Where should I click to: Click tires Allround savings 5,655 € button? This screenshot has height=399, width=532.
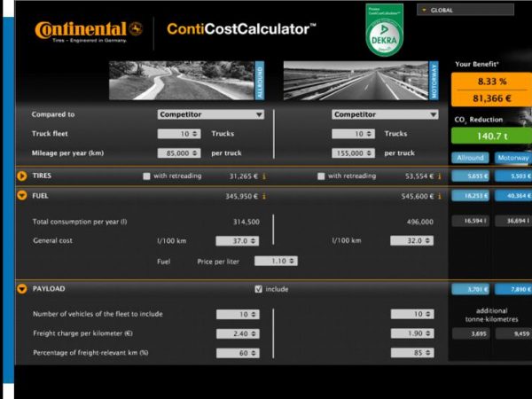(470, 176)
